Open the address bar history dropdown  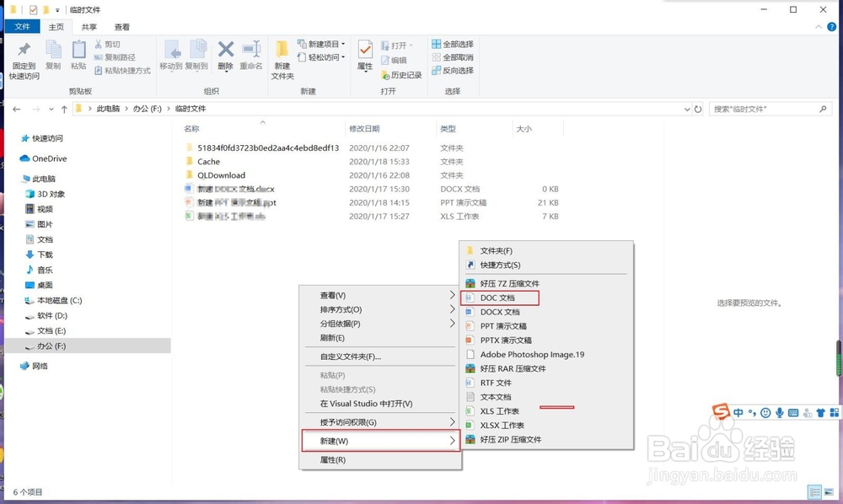688,108
